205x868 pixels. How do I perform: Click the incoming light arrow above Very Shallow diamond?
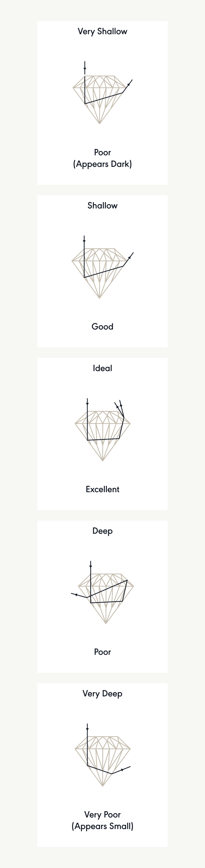click(85, 68)
